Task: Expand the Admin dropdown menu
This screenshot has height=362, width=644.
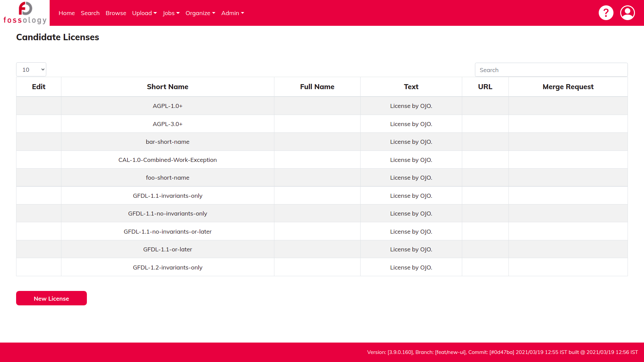Action: coord(233,13)
